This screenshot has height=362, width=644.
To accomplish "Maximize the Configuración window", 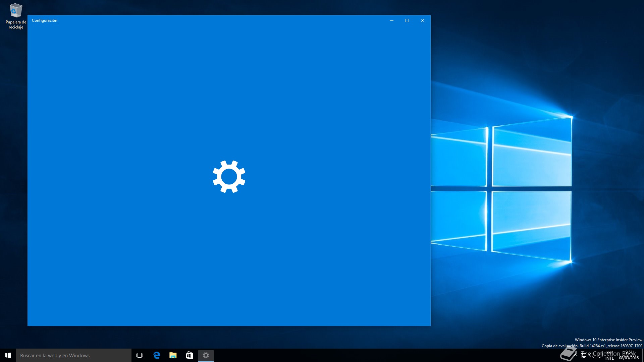I will [407, 20].
